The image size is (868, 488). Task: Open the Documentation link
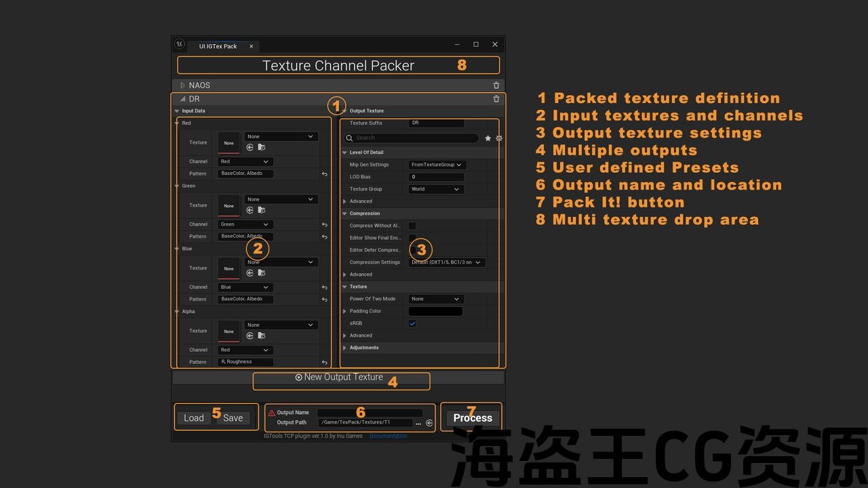pos(389,436)
